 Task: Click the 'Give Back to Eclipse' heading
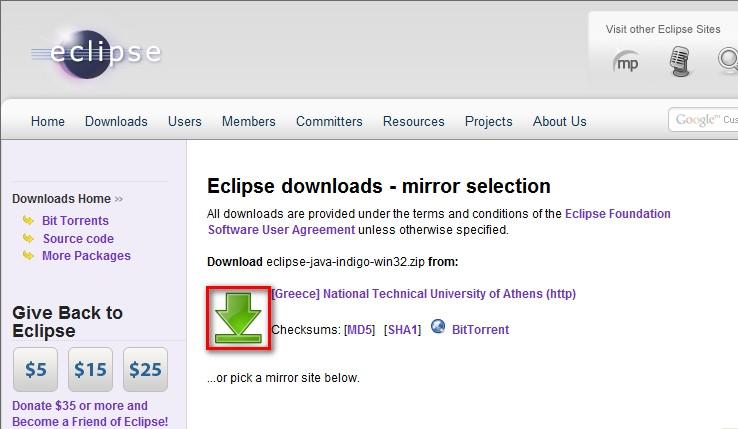(67, 322)
